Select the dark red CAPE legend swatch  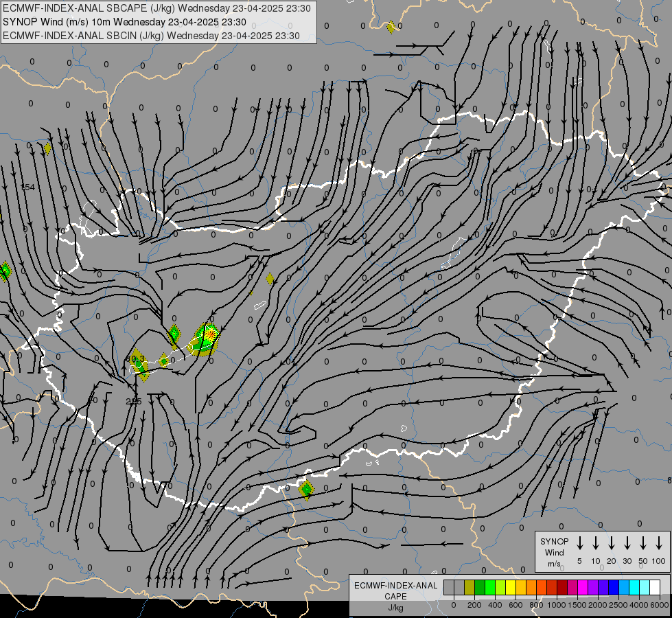click(562, 587)
